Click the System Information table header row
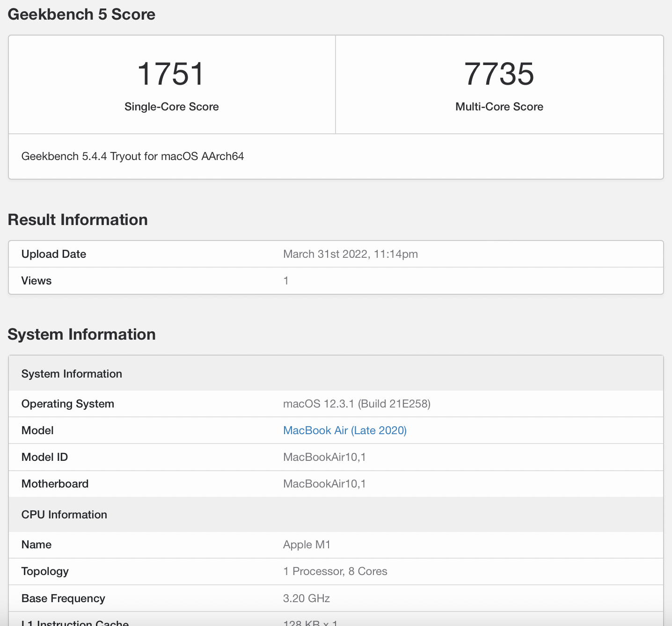 tap(336, 373)
